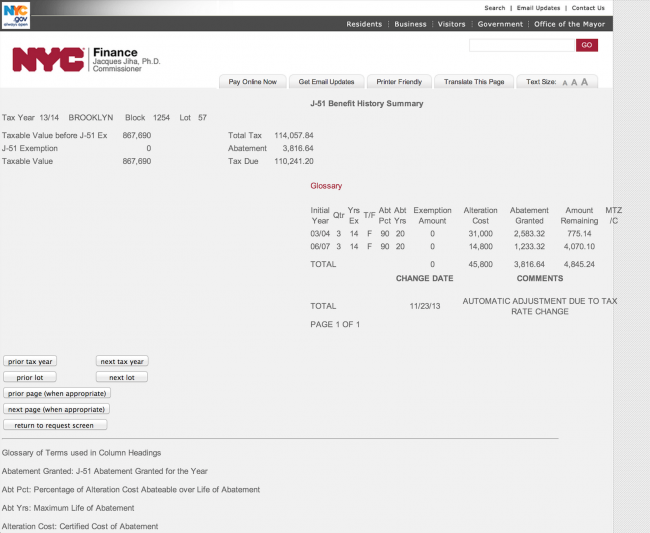The width and height of the screenshot is (650, 533).
Task: Click the 4,845.24 total amount remaining
Action: coord(579,264)
